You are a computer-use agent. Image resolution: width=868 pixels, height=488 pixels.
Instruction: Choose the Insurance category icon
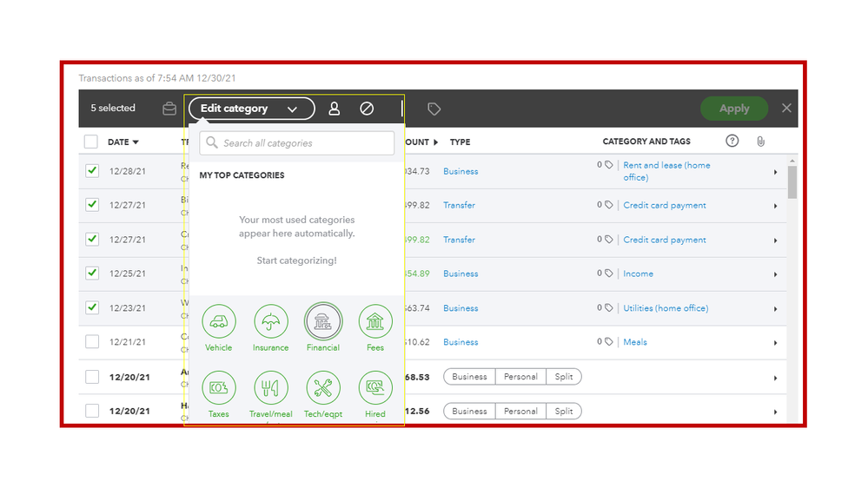click(x=271, y=321)
